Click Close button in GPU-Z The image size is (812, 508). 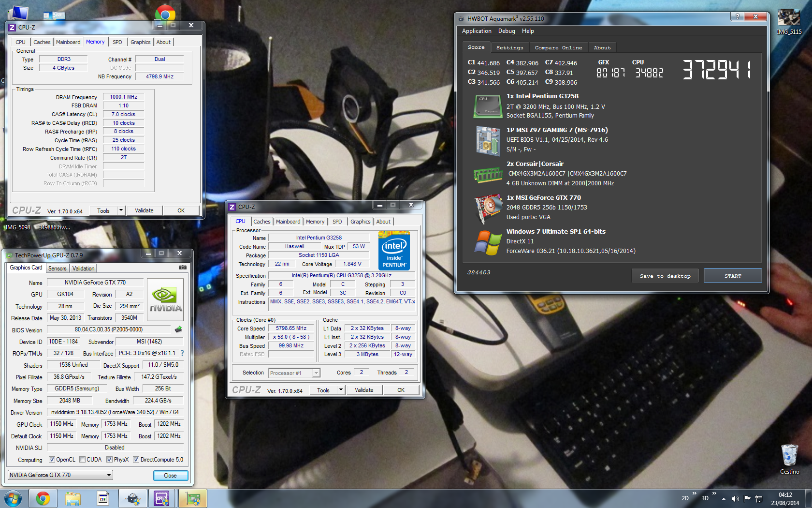(x=170, y=476)
